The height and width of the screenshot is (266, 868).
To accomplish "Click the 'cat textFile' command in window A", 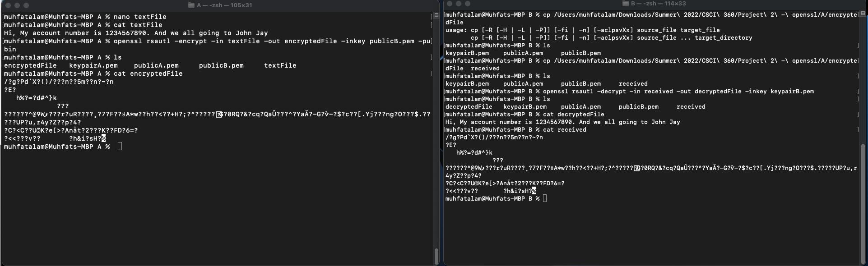I will 138,25.
